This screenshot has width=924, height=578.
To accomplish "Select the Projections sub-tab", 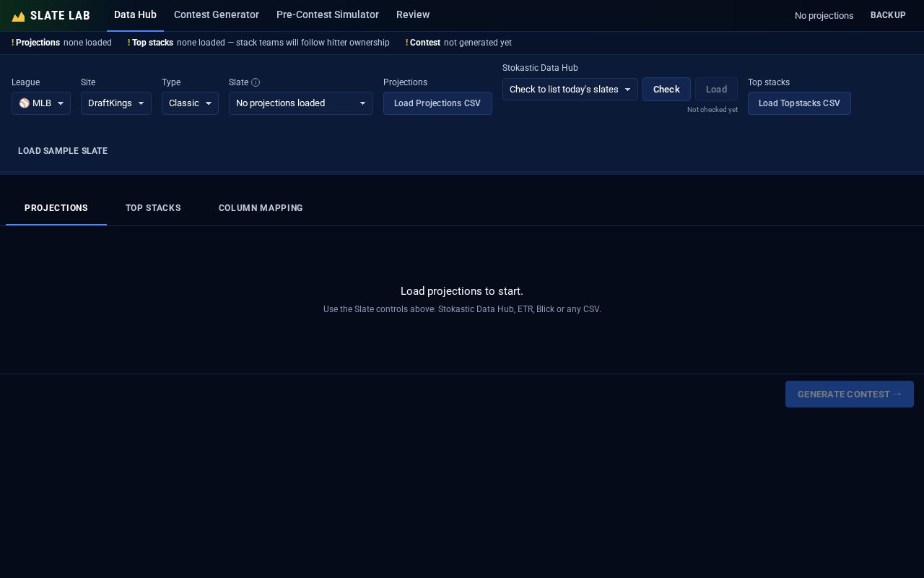I will tap(56, 208).
